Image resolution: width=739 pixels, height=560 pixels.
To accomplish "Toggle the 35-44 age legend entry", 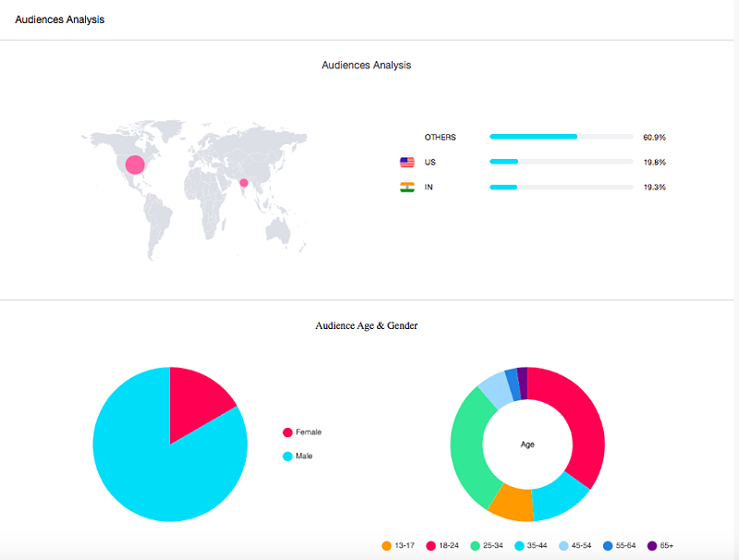I will [531, 546].
